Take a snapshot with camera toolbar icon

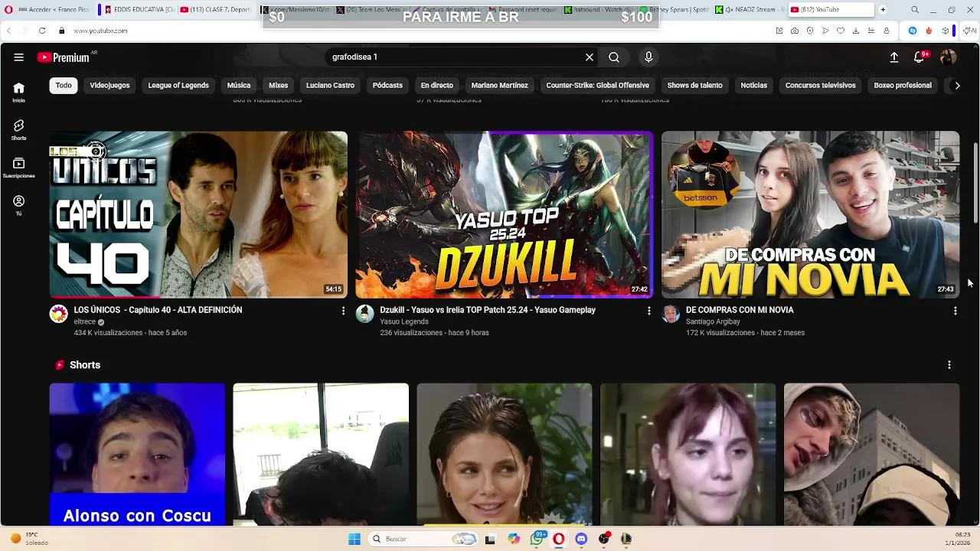coord(795,31)
